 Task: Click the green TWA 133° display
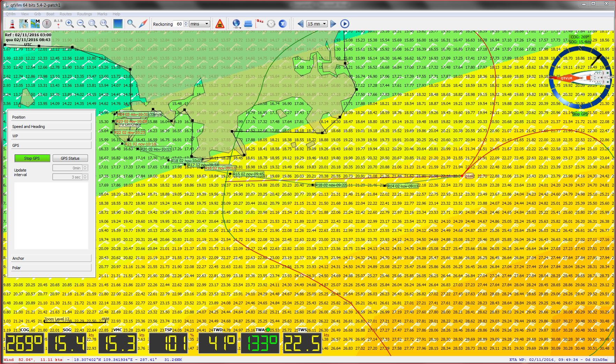click(260, 342)
